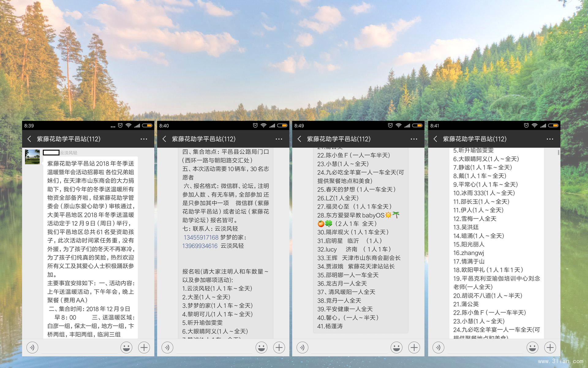Screen dimensions: 588x368
Task: Tap group title in the 8:40 chat header
Action: click(x=204, y=139)
